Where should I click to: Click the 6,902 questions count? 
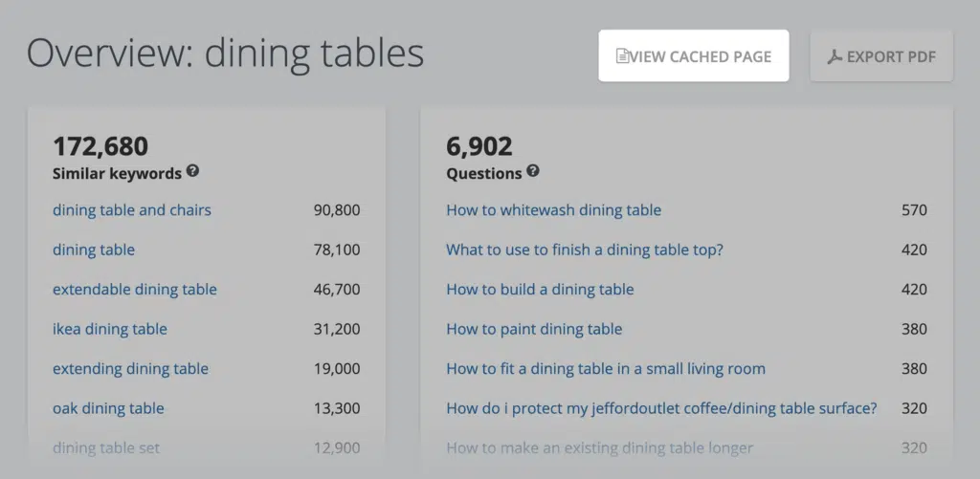pos(479,146)
